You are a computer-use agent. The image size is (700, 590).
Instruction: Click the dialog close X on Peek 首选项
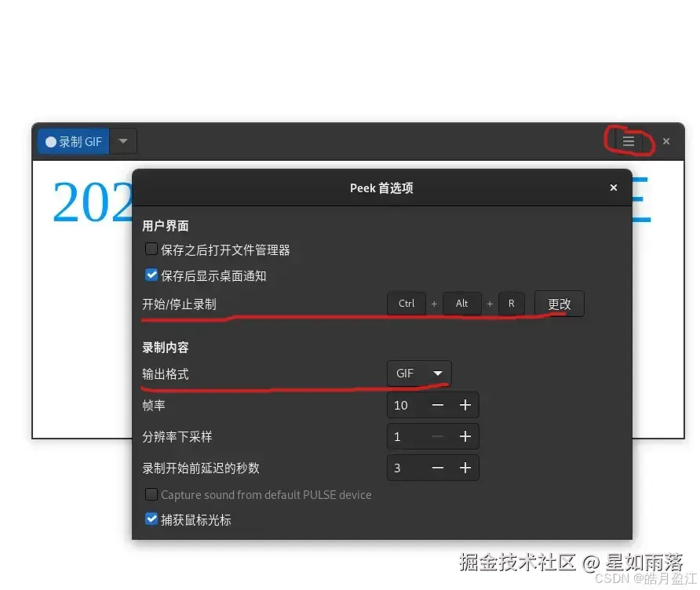tap(614, 188)
